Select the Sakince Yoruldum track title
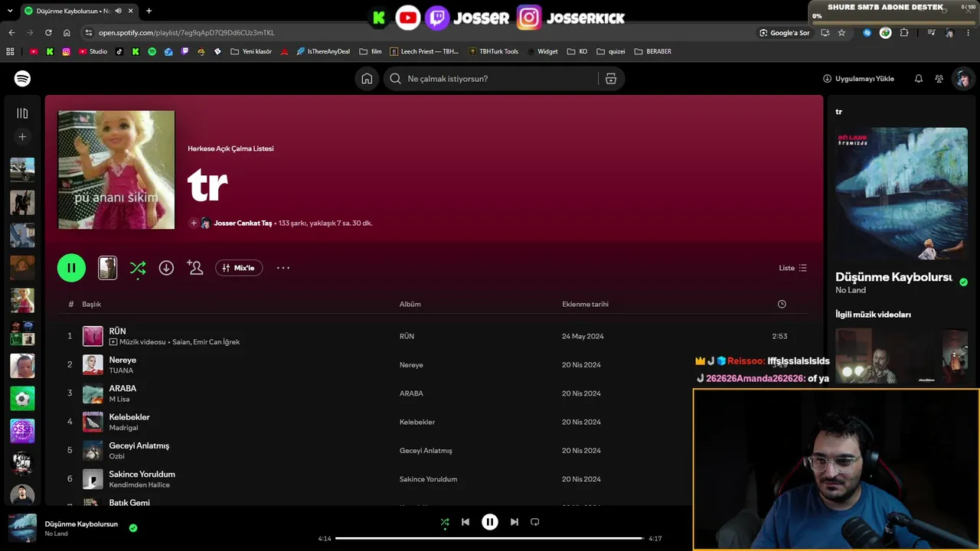 tap(142, 474)
